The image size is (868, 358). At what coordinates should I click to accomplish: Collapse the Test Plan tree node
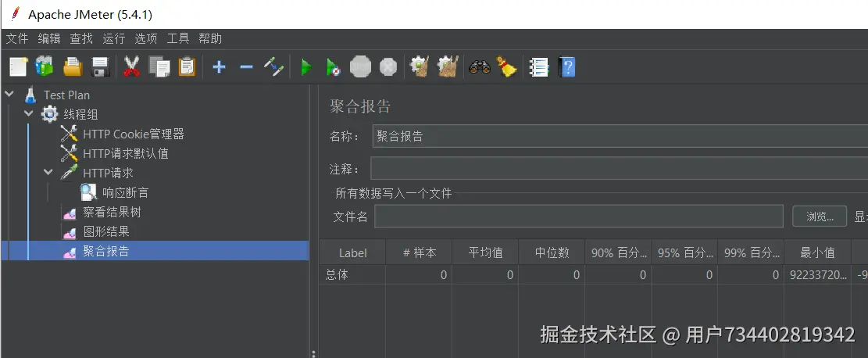click(9, 95)
